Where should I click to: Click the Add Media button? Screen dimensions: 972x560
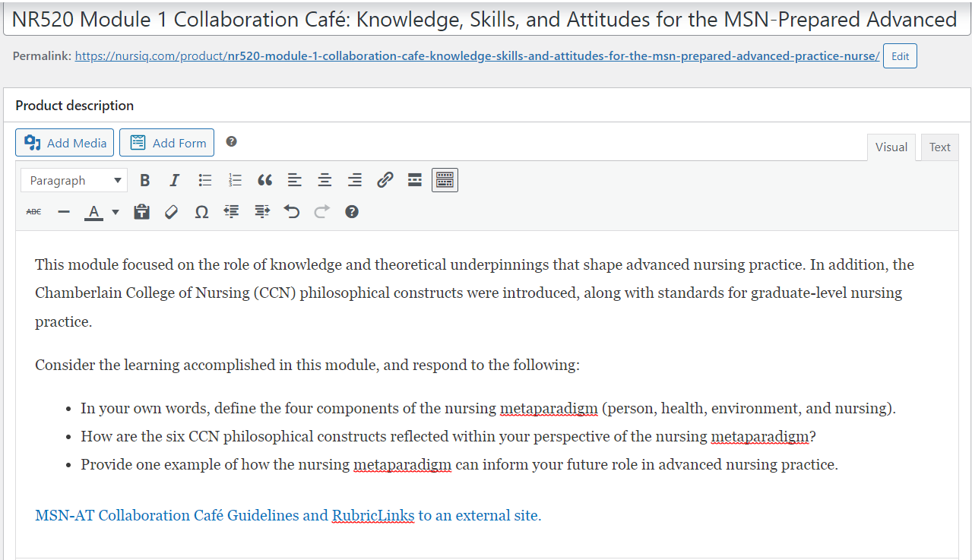coord(65,143)
